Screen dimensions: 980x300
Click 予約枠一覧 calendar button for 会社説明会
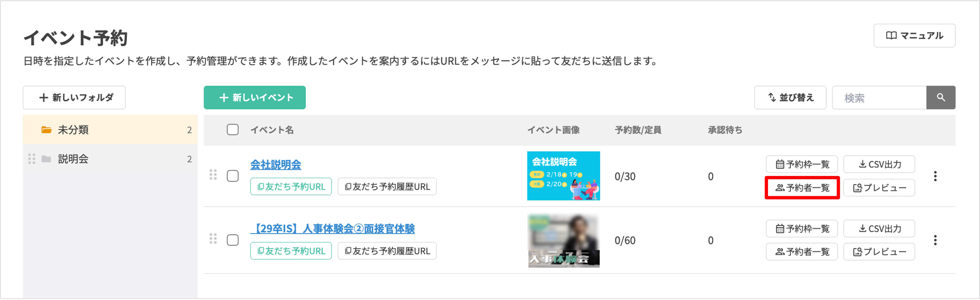click(x=802, y=164)
